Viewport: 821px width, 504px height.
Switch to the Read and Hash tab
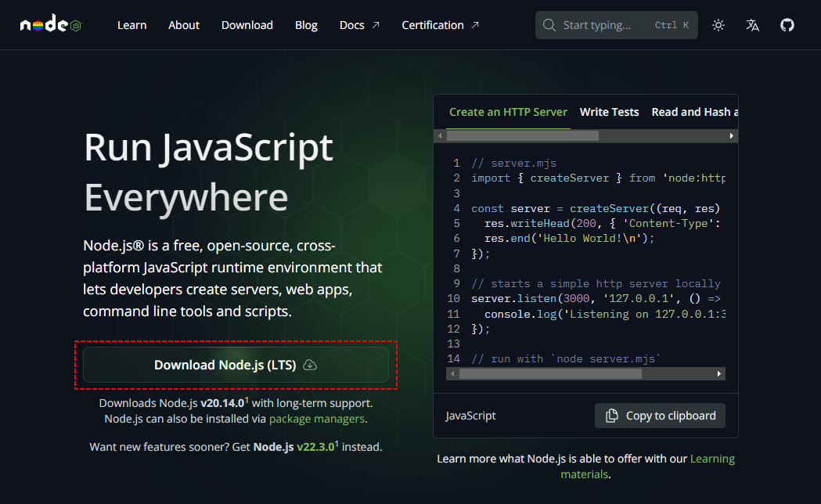[695, 112]
